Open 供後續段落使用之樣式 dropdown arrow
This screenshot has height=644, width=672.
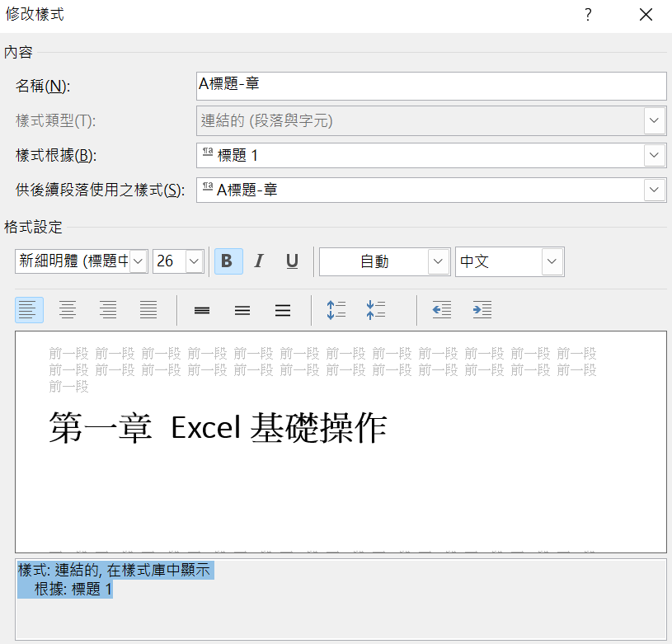(x=654, y=190)
